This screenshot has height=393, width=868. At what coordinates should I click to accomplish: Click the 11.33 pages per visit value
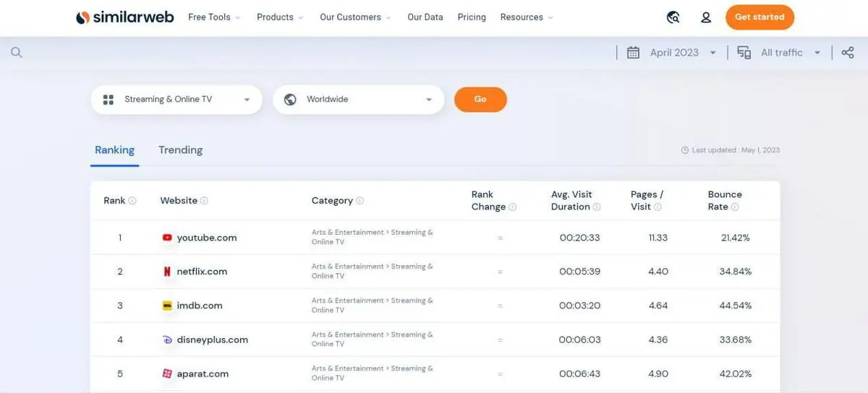658,238
